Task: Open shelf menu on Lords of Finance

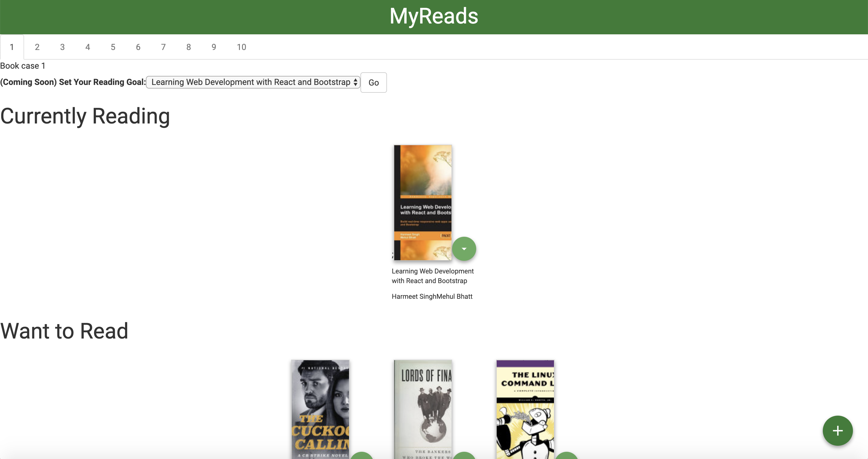Action: pyautogui.click(x=464, y=456)
